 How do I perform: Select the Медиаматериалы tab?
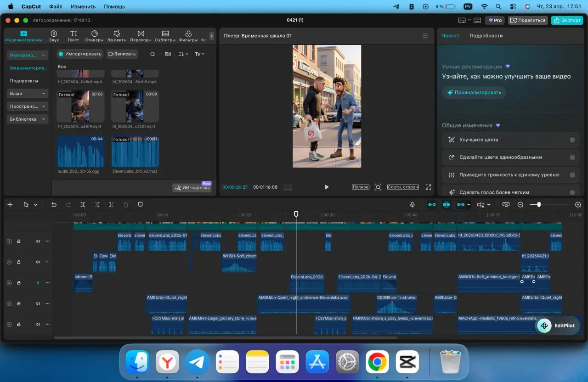pos(23,36)
